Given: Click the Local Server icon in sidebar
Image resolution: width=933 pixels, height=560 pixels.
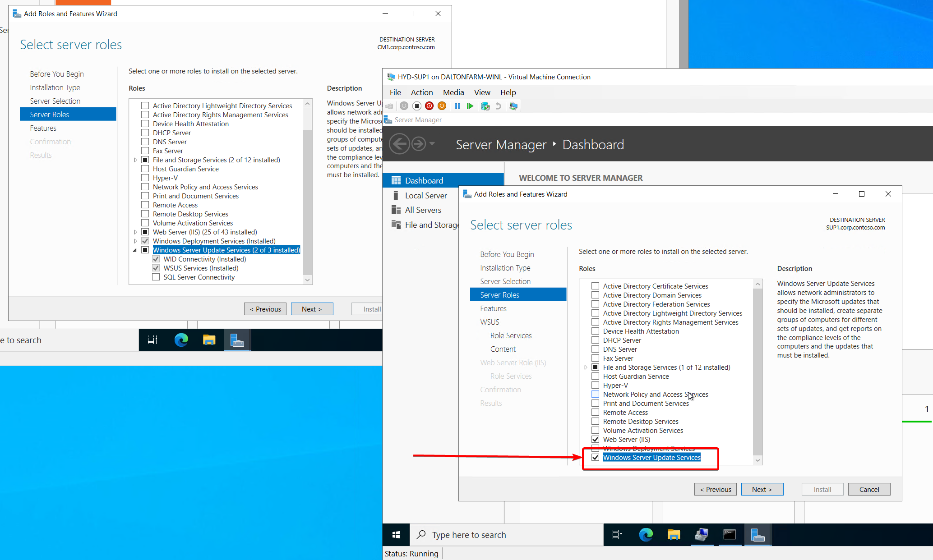Looking at the screenshot, I should (x=396, y=195).
